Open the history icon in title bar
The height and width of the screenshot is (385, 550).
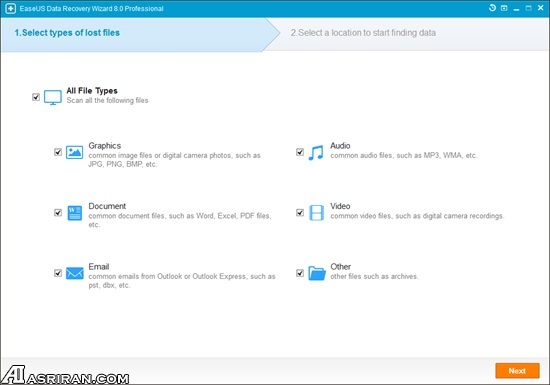[492, 8]
